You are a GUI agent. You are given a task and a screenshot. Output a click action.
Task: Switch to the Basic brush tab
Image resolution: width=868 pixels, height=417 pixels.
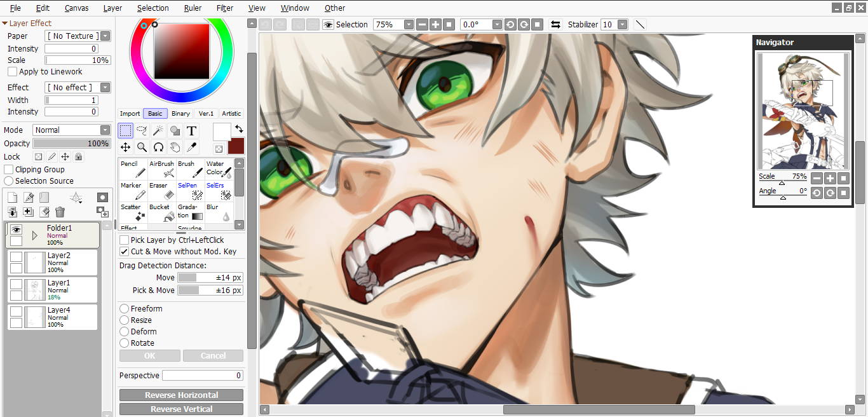pyautogui.click(x=155, y=113)
